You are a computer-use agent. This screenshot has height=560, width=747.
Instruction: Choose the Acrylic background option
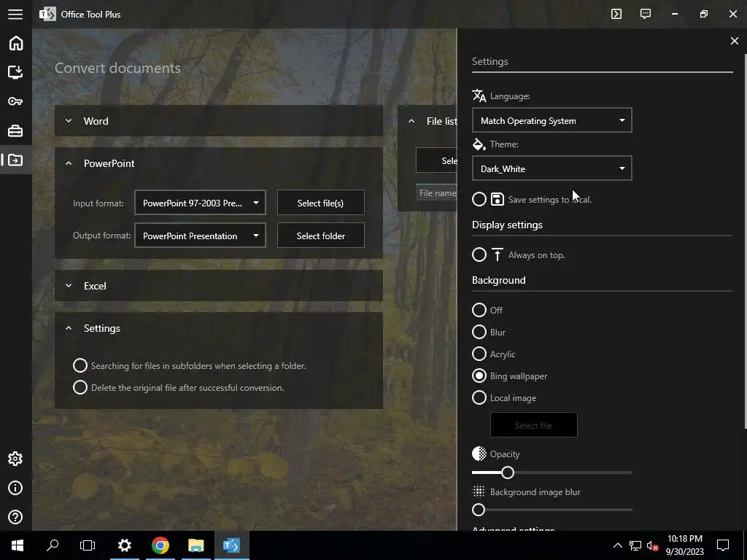pyautogui.click(x=479, y=354)
